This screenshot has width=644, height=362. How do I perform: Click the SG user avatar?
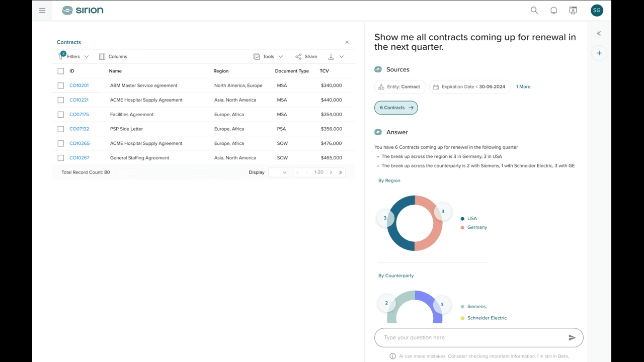pyautogui.click(x=597, y=10)
